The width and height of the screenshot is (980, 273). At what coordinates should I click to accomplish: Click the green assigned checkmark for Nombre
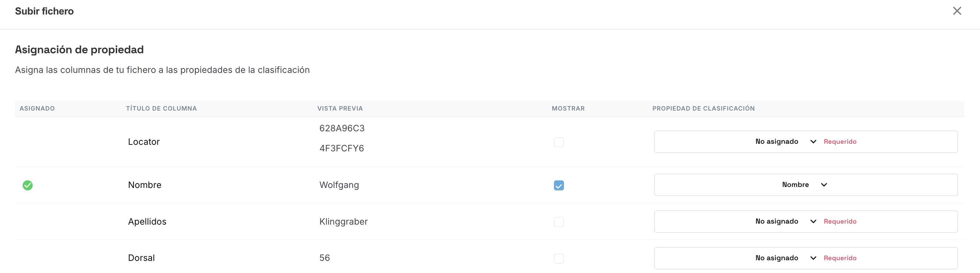coord(28,185)
